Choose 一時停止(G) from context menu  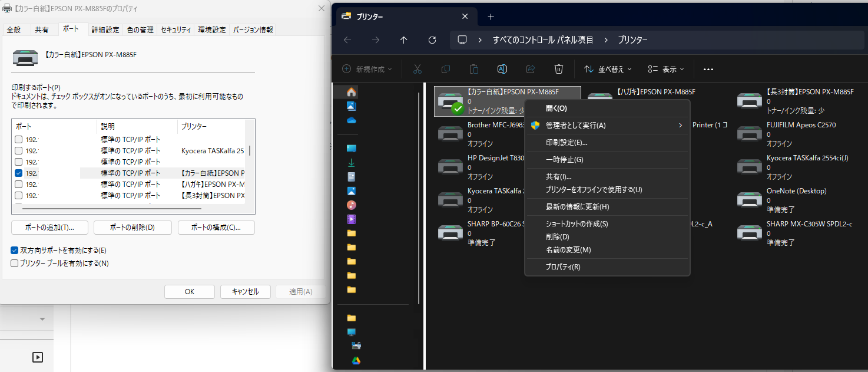pos(607,160)
